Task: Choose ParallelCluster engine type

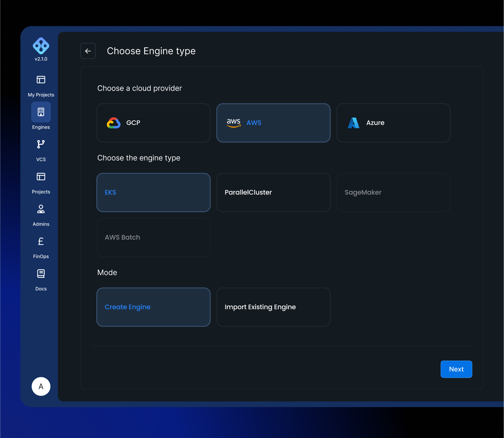Action: click(x=273, y=192)
